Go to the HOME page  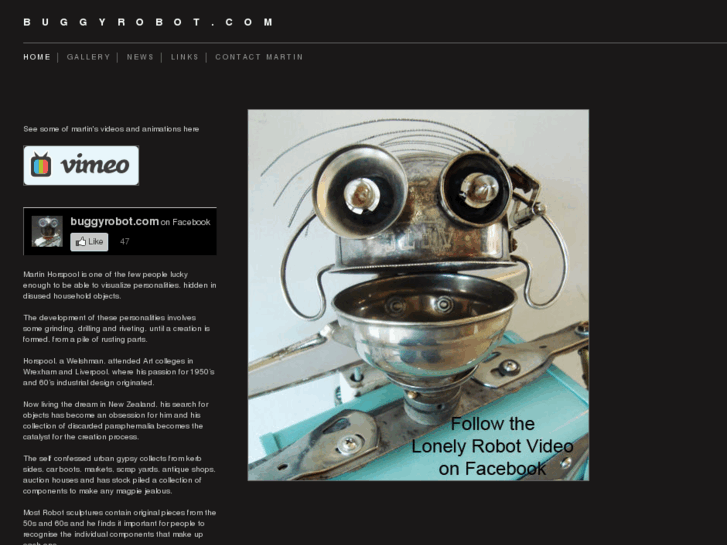(37, 57)
